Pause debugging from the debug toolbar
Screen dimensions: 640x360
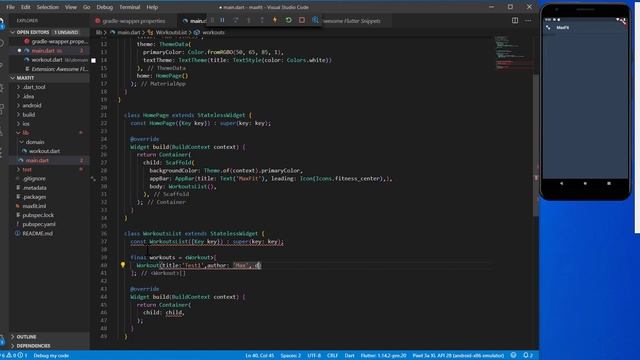pyautogui.click(x=222, y=20)
